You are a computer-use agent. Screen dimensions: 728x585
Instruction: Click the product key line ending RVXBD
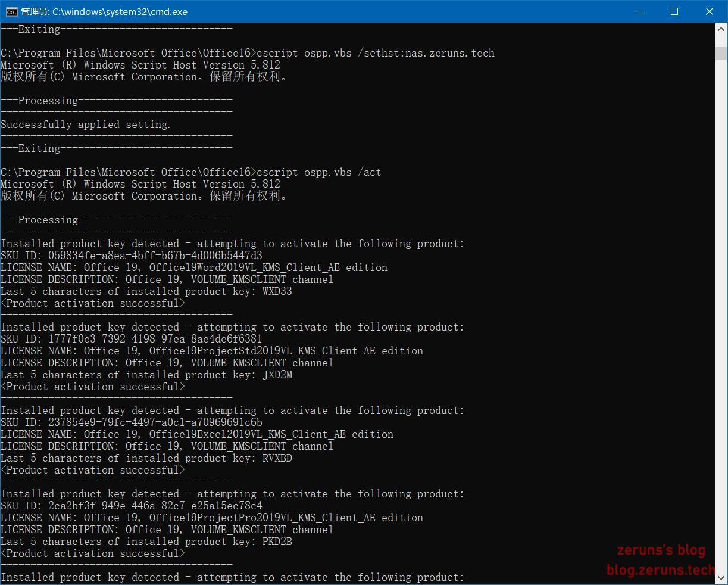(x=146, y=458)
